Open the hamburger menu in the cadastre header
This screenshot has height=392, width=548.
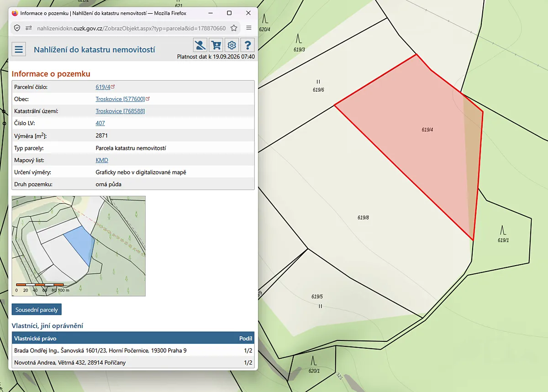(19, 49)
